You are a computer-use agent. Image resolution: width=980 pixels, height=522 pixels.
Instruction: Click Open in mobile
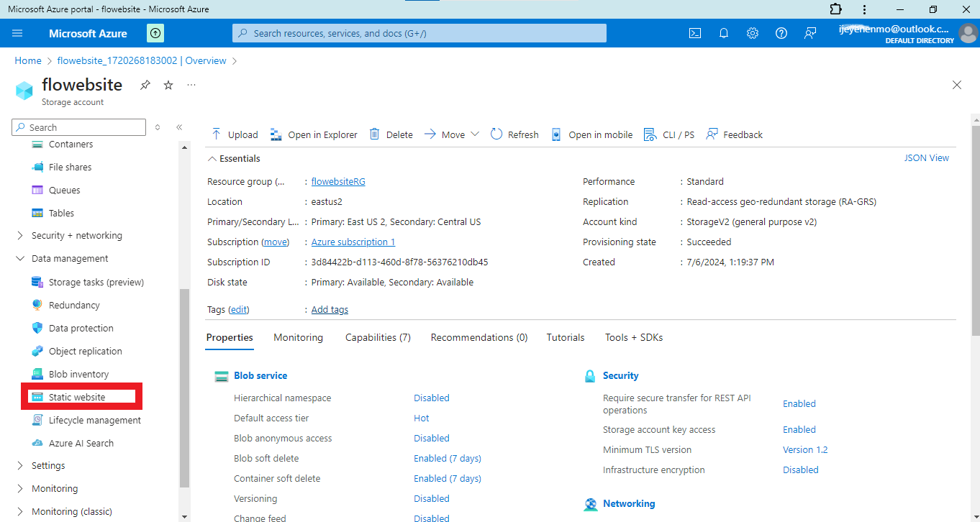pyautogui.click(x=591, y=134)
